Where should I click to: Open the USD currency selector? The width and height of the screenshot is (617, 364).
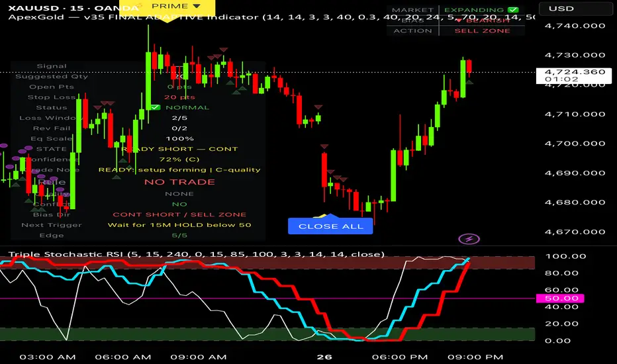[576, 8]
